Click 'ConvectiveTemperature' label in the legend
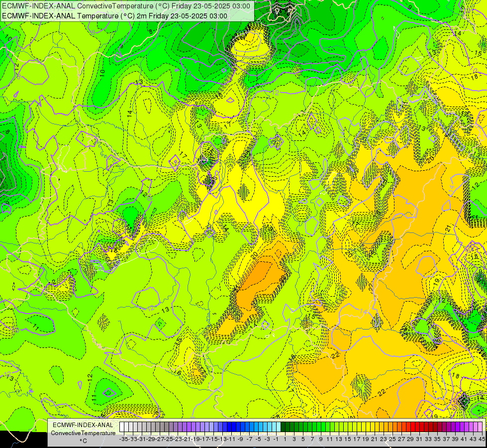Viewport: 487px width, 448px height. pos(83,433)
